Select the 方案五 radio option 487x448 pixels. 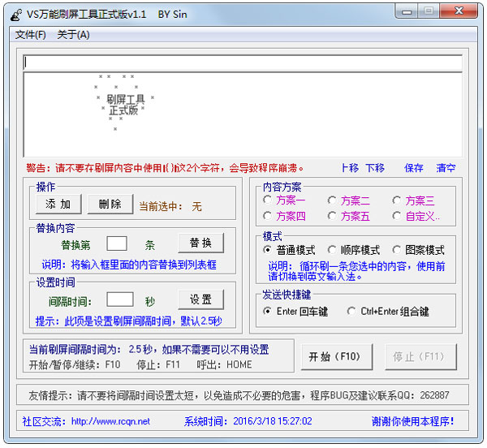pyautogui.click(x=349, y=216)
